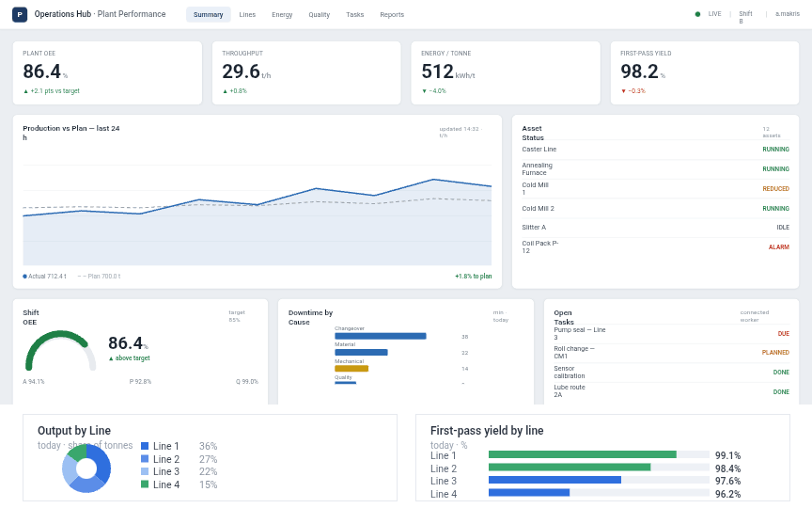The width and height of the screenshot is (812, 508).
Task: Click the +0.8% throughput change indicator
Action: [235, 90]
